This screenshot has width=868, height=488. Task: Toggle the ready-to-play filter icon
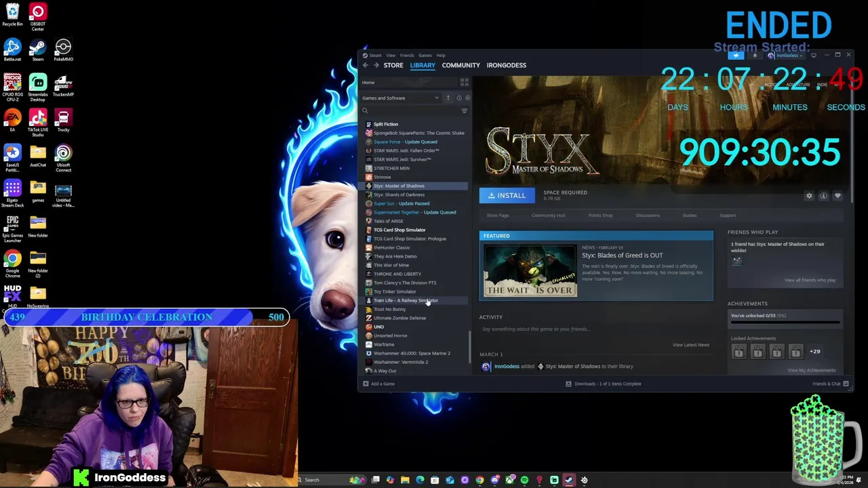[467, 98]
